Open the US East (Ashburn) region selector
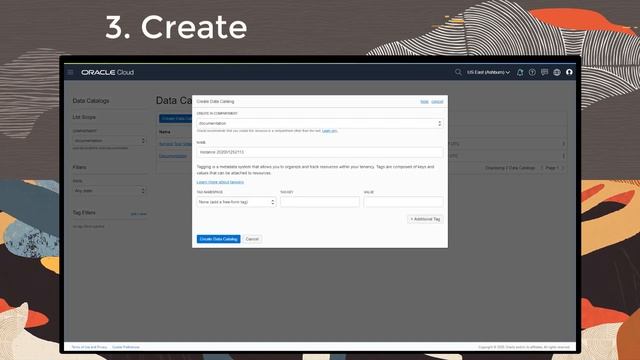The height and width of the screenshot is (360, 640). 489,72
